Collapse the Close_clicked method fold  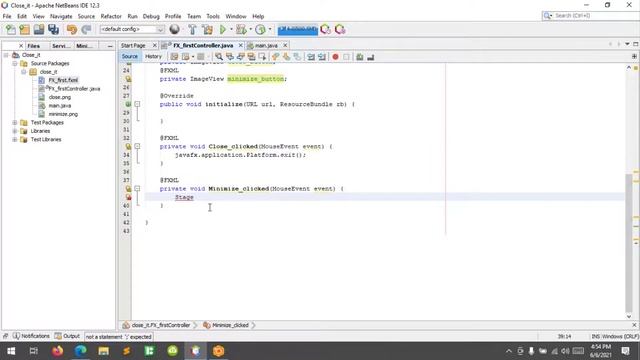coord(138,146)
